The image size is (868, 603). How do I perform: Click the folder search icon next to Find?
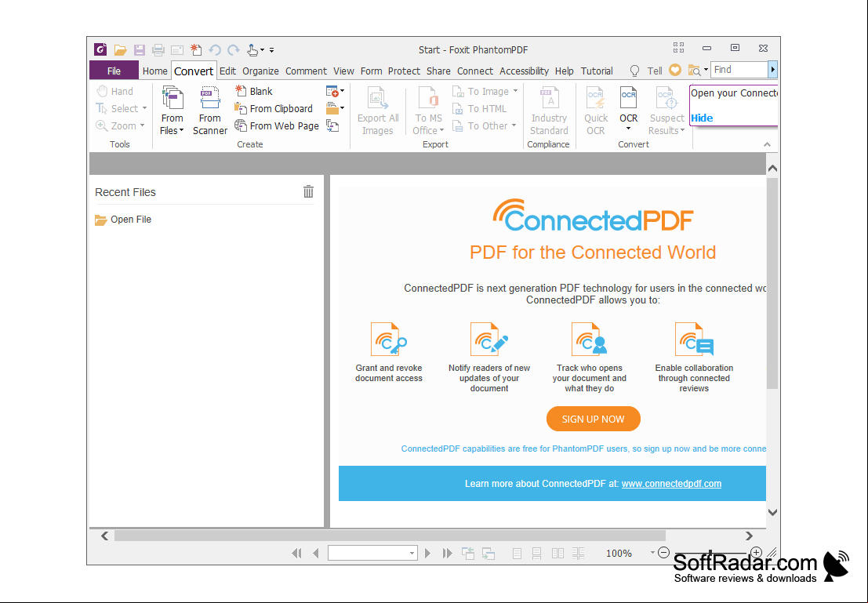tap(694, 71)
